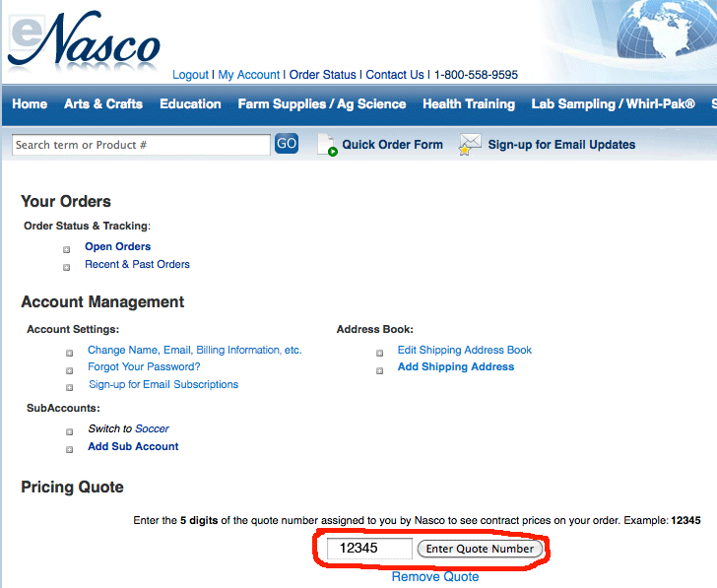The image size is (717, 588).
Task: Click the plus bullet beside Sign-up for Email Subscriptions
Action: coord(70,388)
